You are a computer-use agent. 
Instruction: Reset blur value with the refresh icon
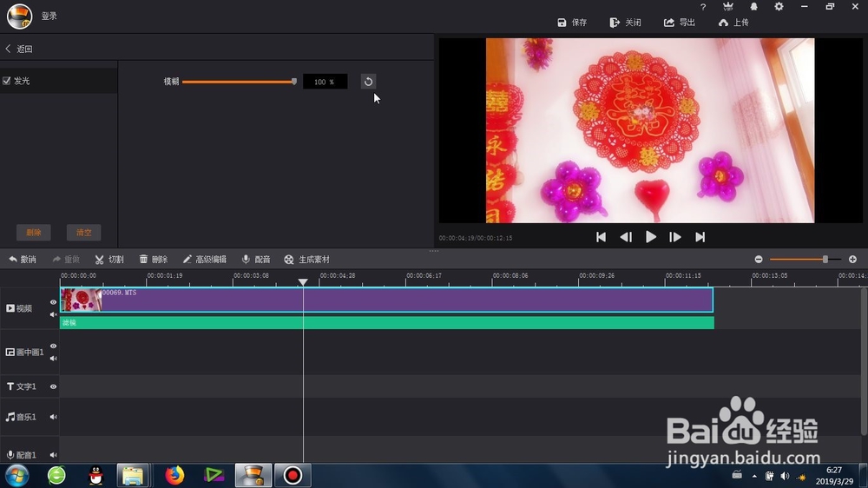click(x=368, y=82)
